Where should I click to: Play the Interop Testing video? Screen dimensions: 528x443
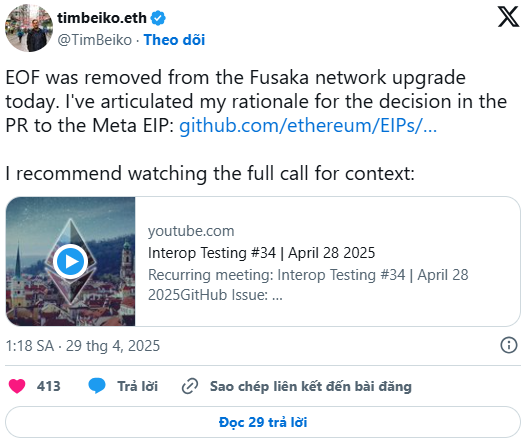(70, 262)
